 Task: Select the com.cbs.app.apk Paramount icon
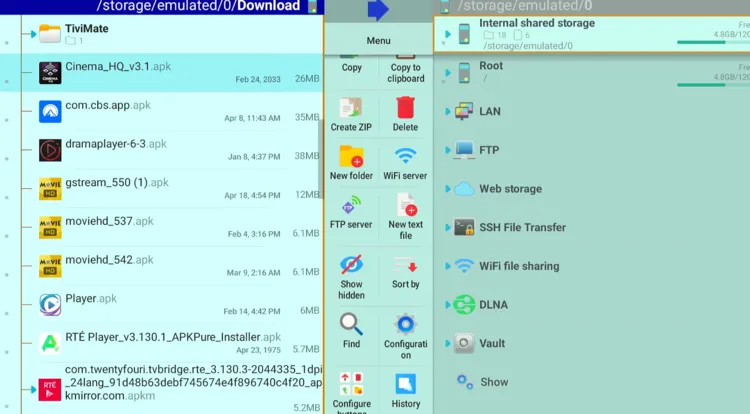point(50,111)
